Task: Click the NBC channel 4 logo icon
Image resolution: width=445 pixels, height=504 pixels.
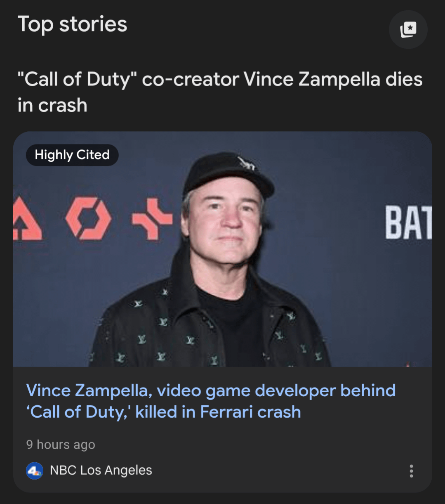Action: (x=35, y=471)
